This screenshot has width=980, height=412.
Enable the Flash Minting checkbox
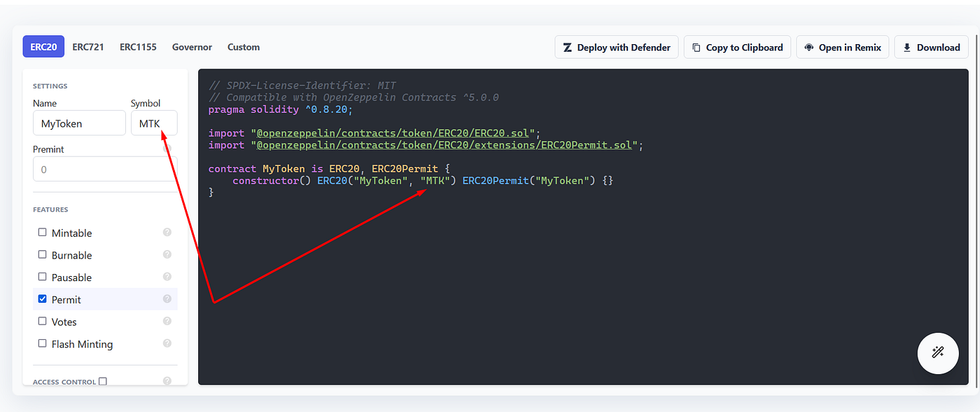(43, 344)
